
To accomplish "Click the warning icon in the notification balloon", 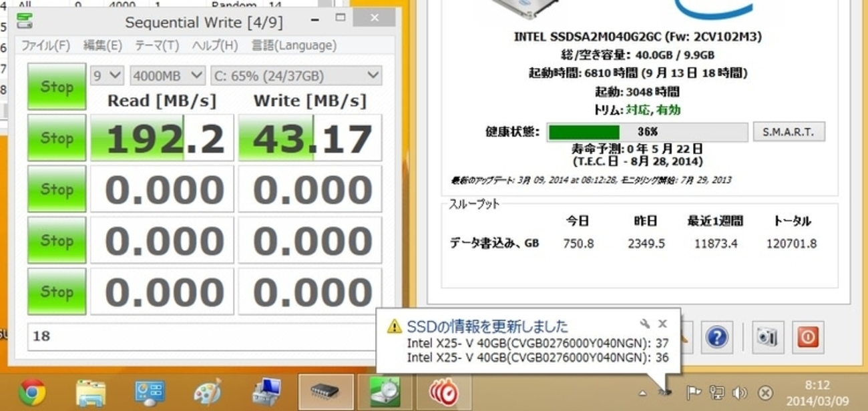I will (x=395, y=326).
